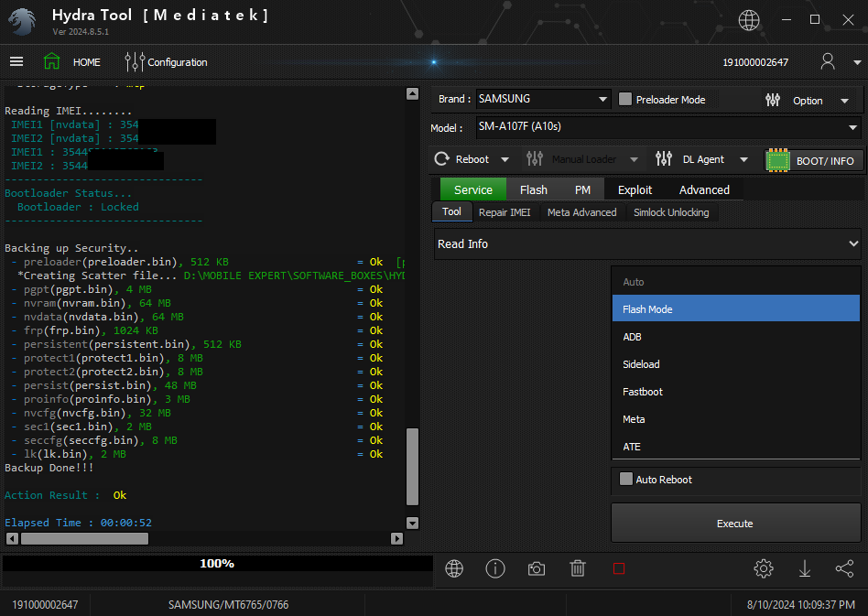868x616 pixels.
Task: Click the BOOT/INFO chip icon
Action: (x=777, y=160)
